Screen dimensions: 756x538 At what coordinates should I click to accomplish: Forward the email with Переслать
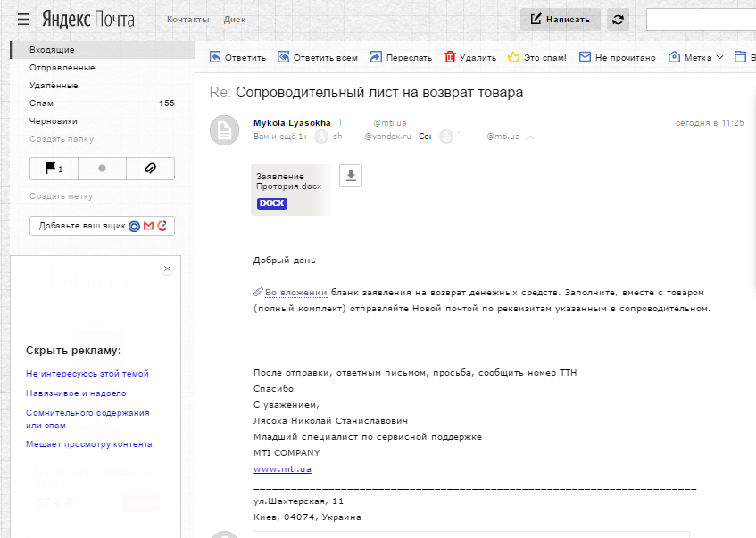click(401, 57)
